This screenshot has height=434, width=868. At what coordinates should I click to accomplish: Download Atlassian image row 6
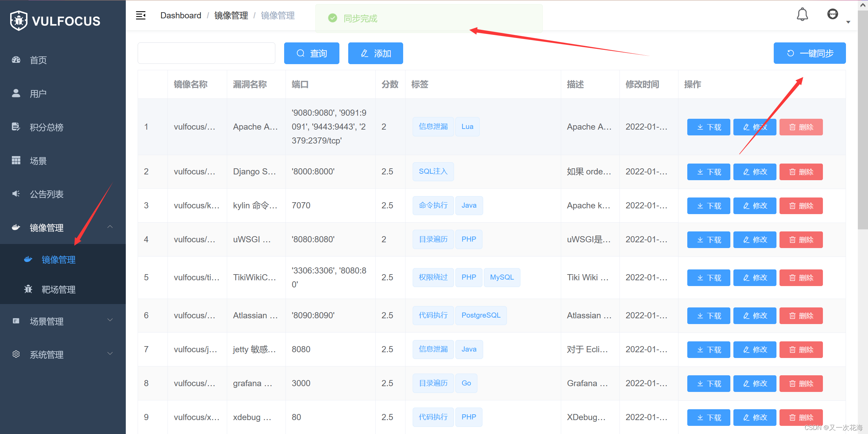tap(709, 316)
